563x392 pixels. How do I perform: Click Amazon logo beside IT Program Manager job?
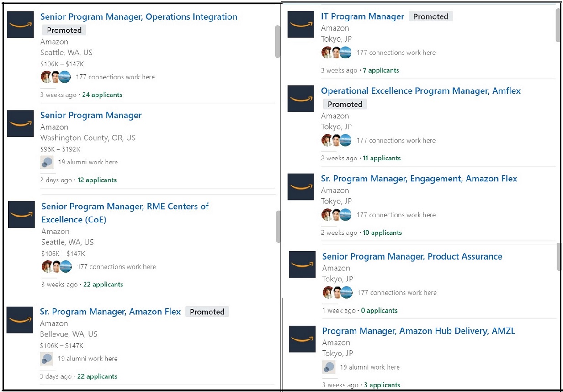coord(301,24)
